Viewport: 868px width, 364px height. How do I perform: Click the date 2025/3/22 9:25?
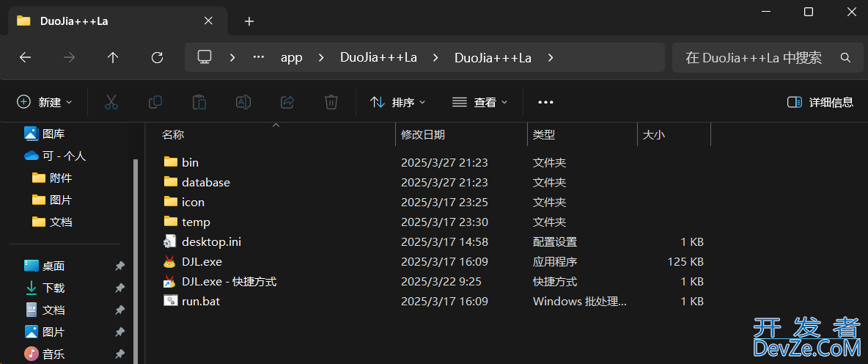tap(441, 282)
